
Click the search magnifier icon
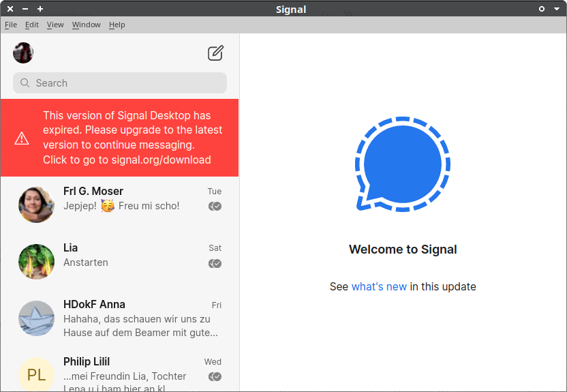click(x=25, y=83)
